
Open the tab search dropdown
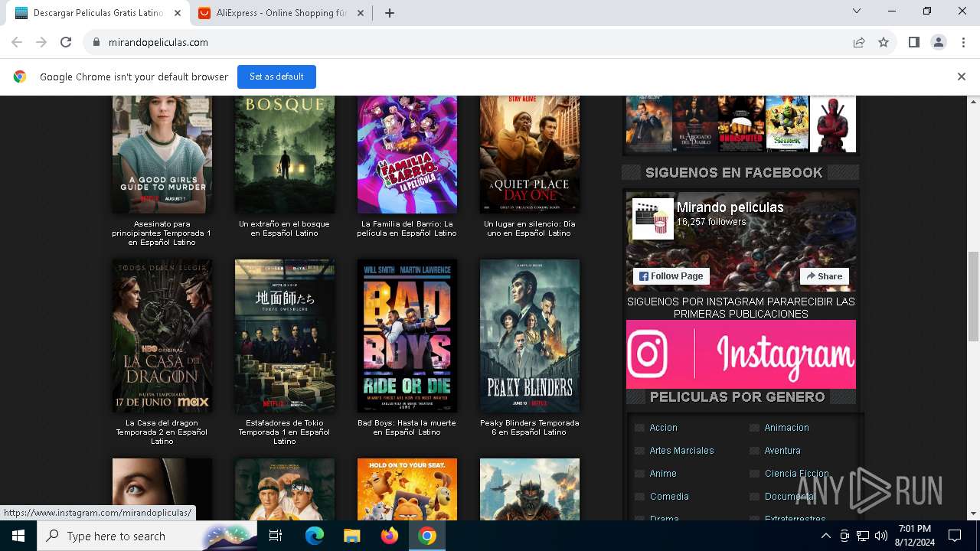click(x=857, y=11)
